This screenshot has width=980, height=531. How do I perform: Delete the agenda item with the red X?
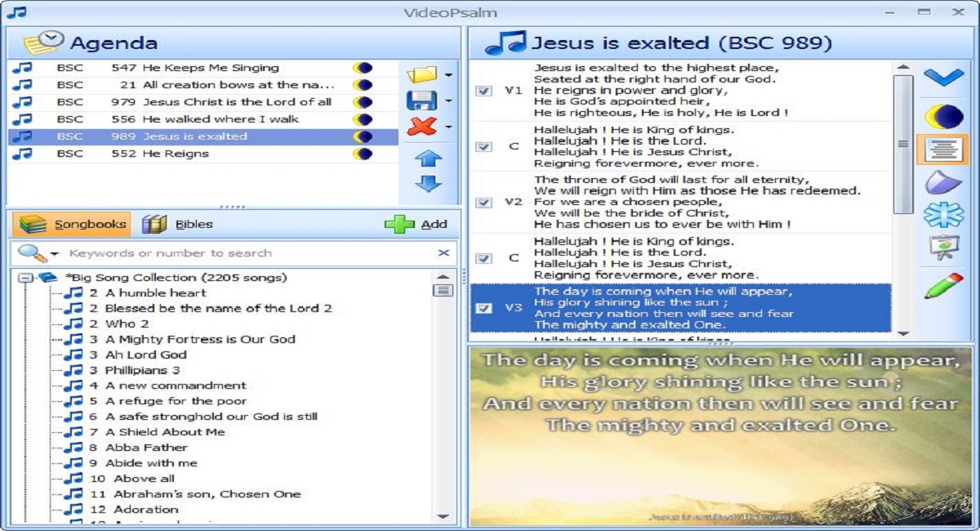click(x=421, y=127)
